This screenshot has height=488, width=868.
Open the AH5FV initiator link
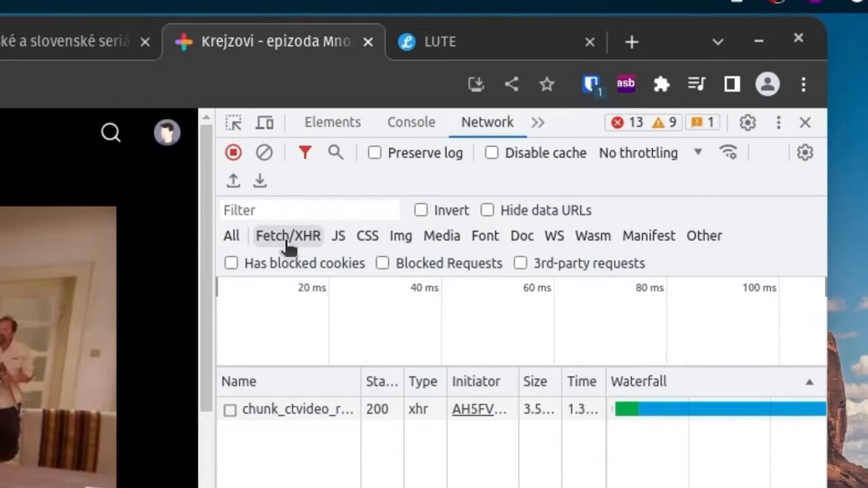pos(479,409)
